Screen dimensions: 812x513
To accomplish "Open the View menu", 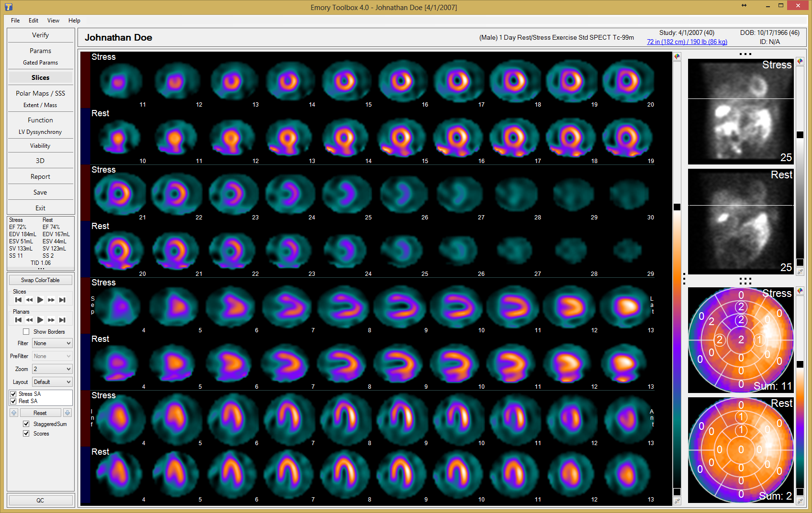I will [x=53, y=21].
